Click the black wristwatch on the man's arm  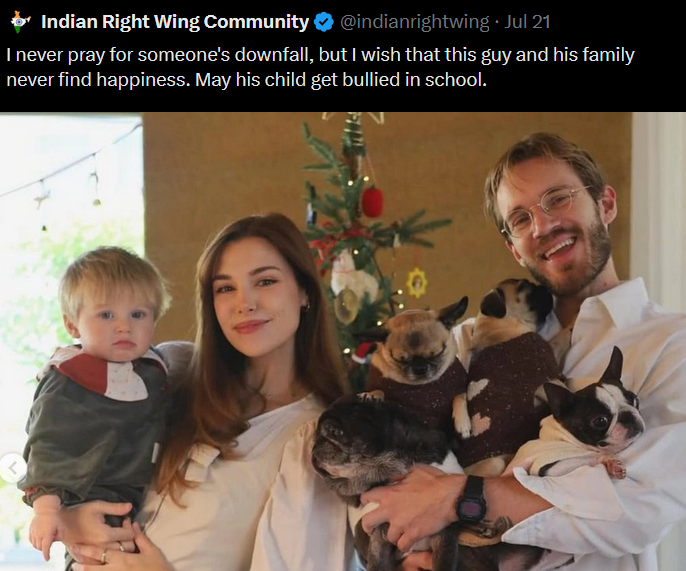[x=472, y=499]
